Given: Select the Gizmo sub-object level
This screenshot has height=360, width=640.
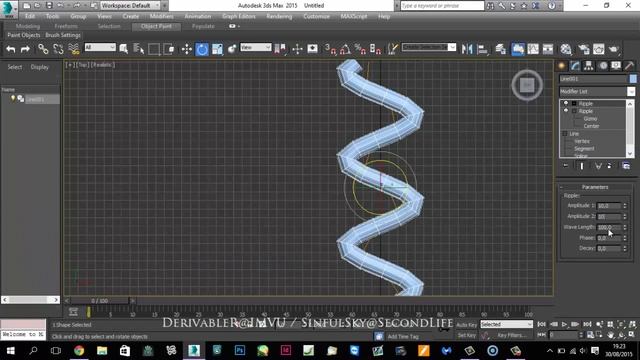Looking at the screenshot, I should [x=590, y=119].
